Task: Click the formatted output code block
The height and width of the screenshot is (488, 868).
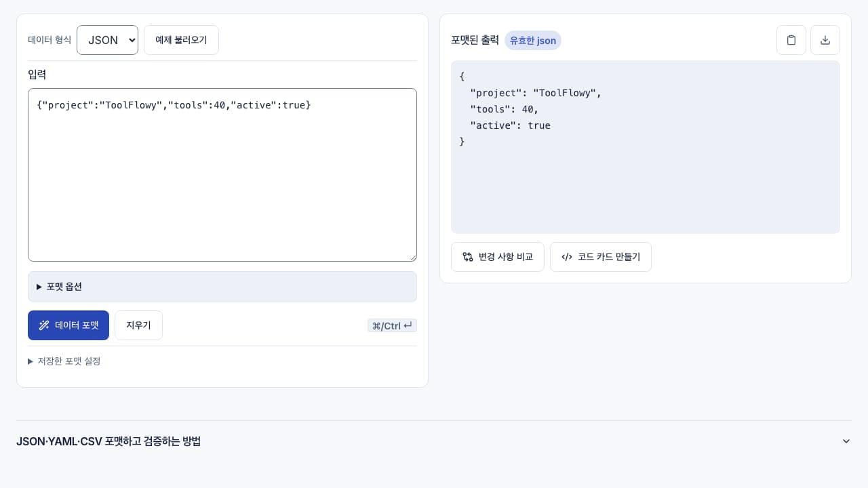Action: pyautogui.click(x=646, y=147)
